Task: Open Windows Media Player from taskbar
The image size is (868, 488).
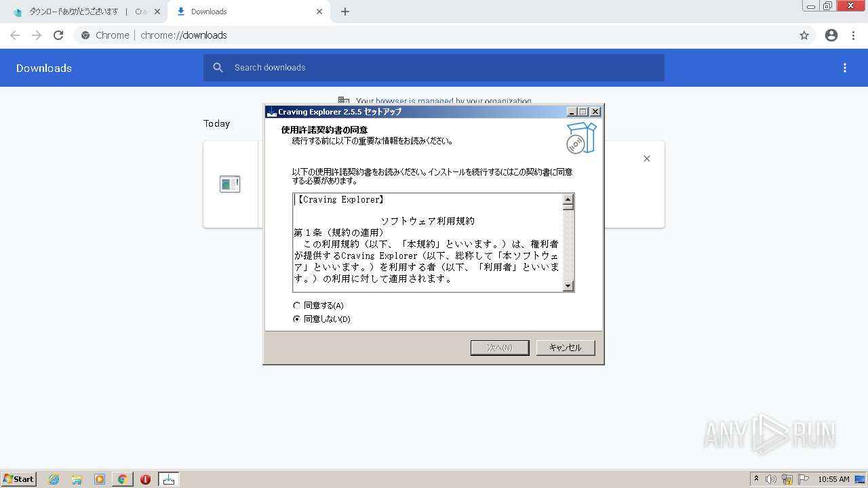Action: point(100,479)
